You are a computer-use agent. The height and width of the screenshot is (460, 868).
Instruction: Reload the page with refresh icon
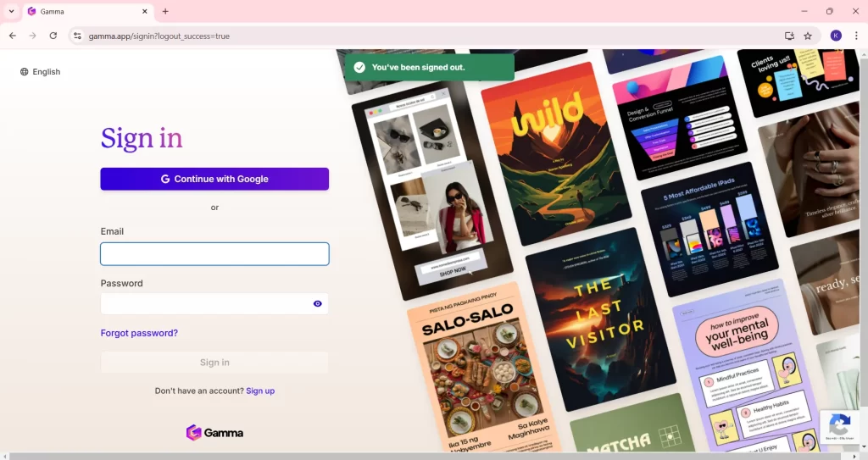tap(53, 36)
